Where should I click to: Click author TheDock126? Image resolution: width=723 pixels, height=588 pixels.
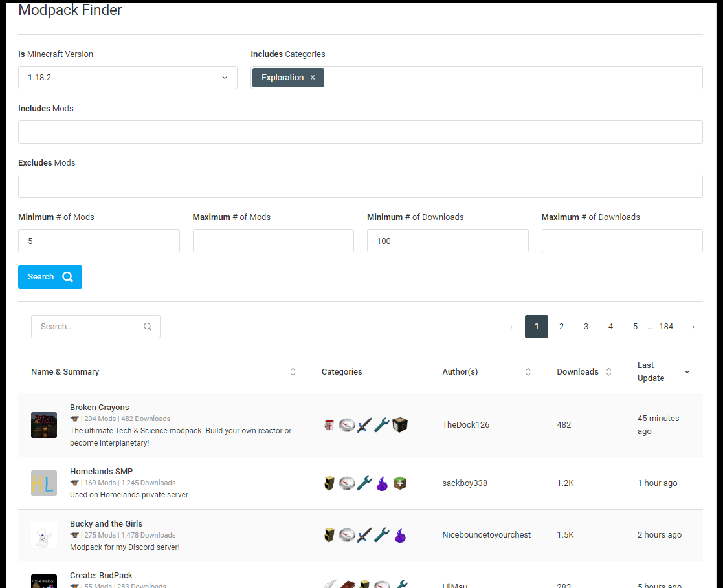point(465,425)
